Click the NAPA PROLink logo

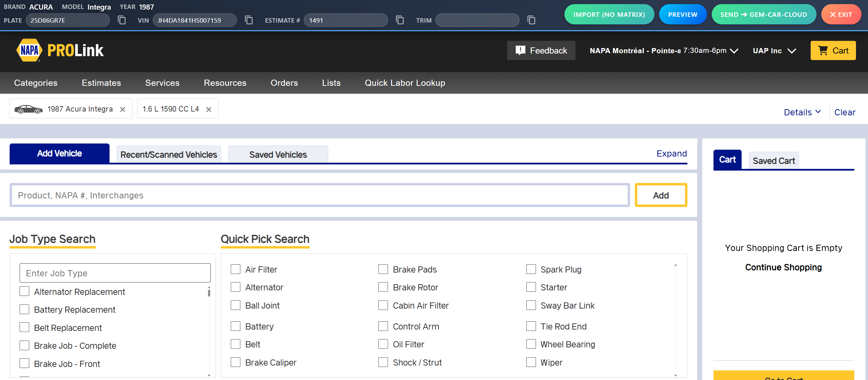(60, 50)
